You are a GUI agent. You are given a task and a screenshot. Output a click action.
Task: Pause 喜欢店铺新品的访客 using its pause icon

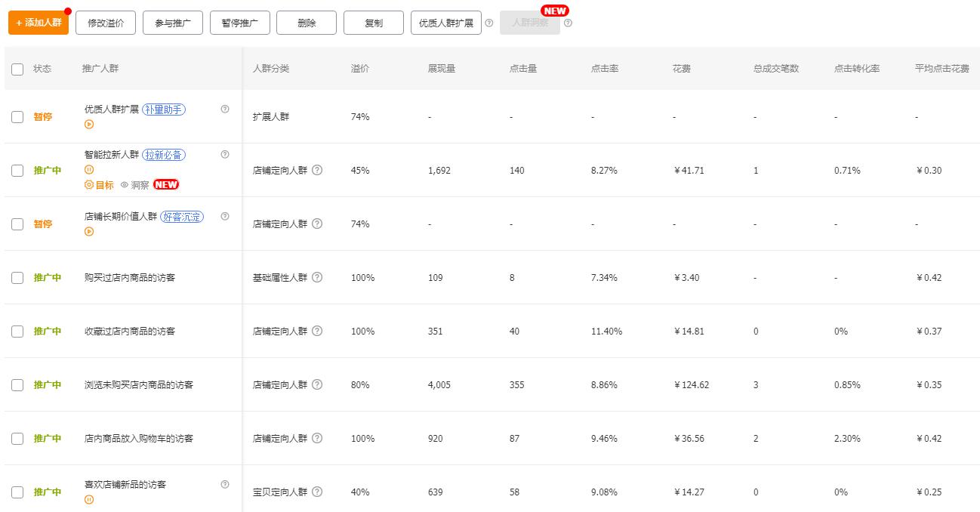[x=89, y=499]
